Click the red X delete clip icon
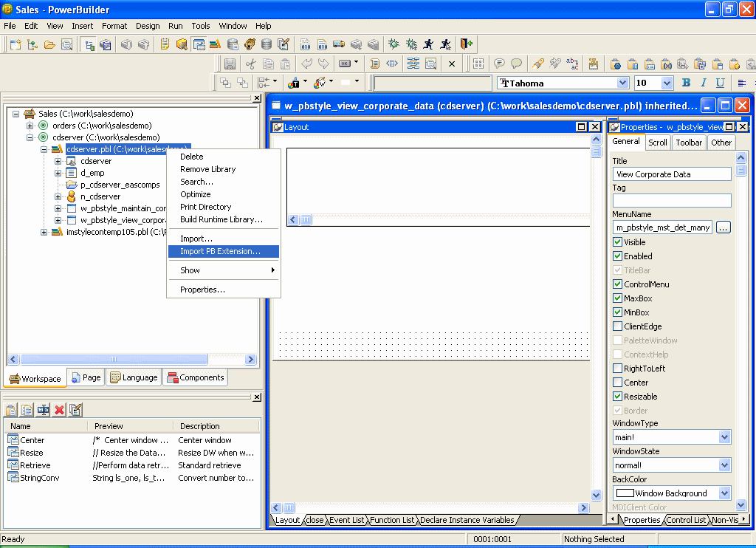Screen dimensions: 756x548 click(x=59, y=410)
